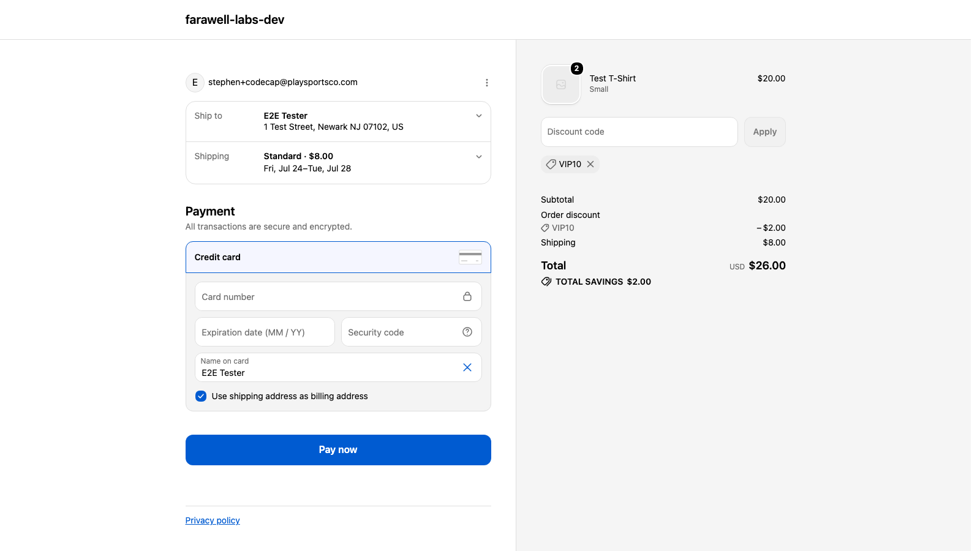The image size is (980, 551).
Task: Click the E2E Tester recipient name in Ship to
Action: click(x=285, y=116)
